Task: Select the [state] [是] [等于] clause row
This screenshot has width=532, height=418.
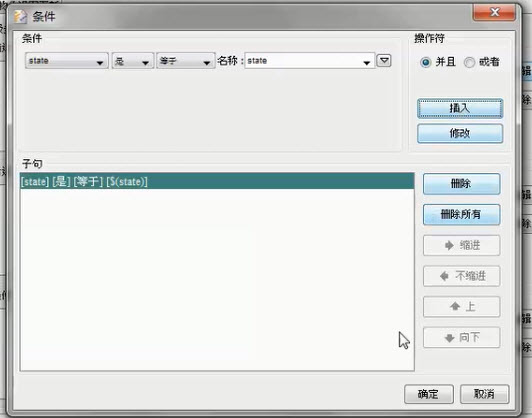Action: coord(217,182)
